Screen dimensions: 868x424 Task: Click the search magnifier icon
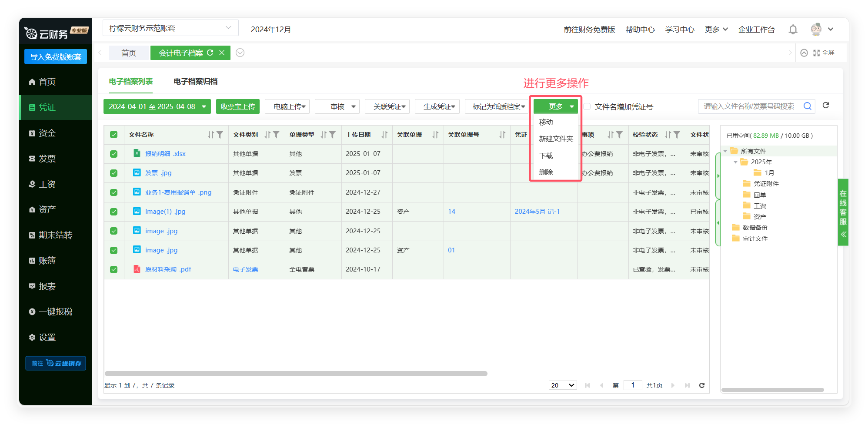[807, 106]
